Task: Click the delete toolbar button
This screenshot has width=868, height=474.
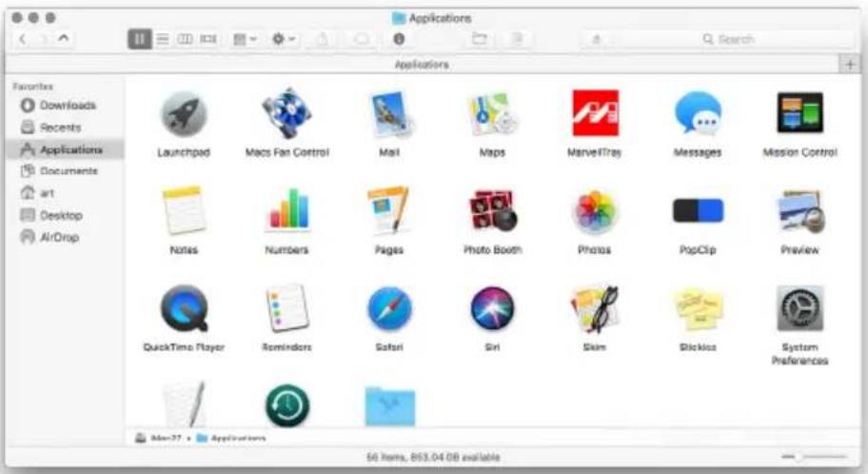Action: [518, 39]
